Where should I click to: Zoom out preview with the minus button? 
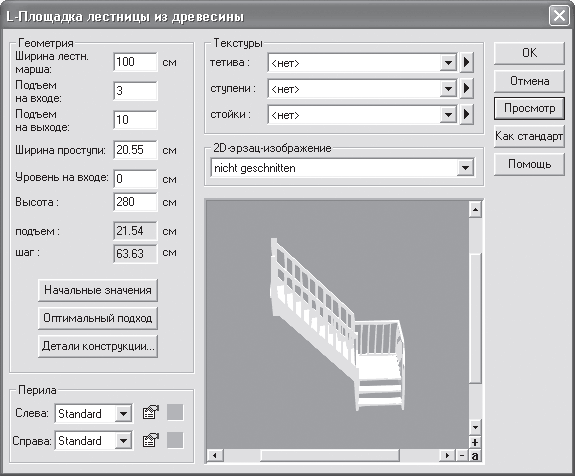coord(462,456)
